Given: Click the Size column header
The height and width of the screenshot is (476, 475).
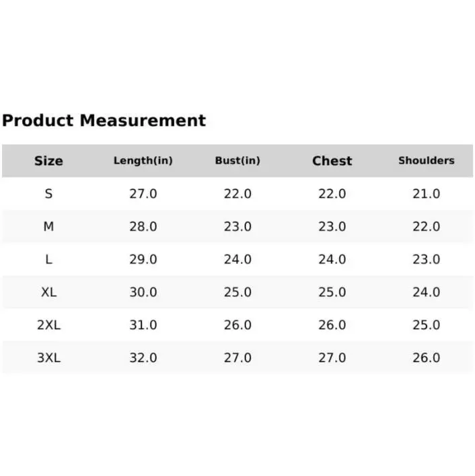Looking at the screenshot, I should tap(48, 161).
